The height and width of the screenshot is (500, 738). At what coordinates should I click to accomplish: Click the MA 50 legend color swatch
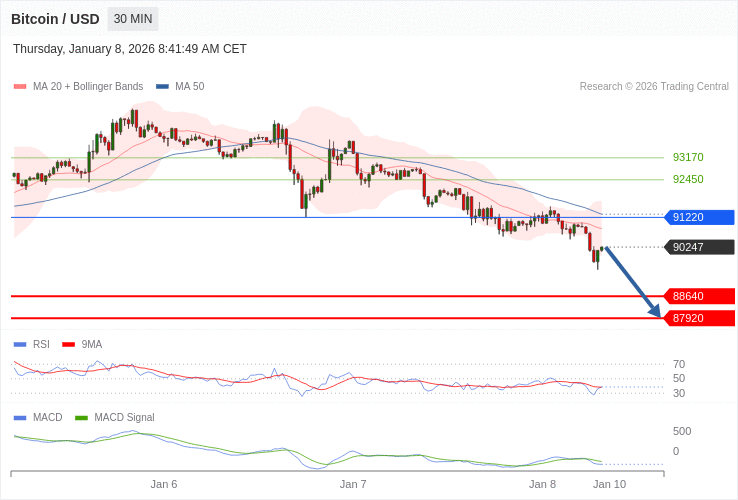point(162,87)
